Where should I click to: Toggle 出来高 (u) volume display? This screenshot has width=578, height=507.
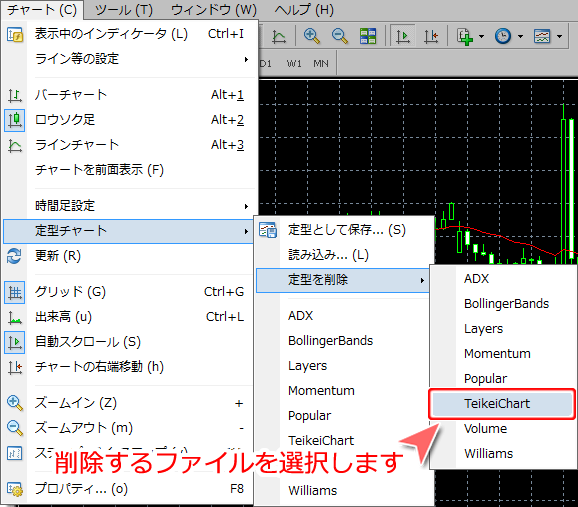pos(128,317)
